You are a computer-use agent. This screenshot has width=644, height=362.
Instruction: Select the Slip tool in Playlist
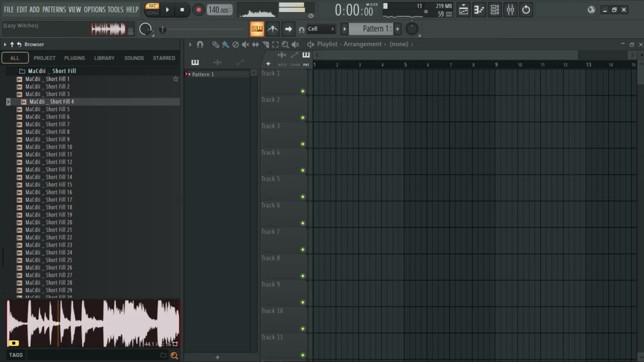tap(256, 44)
